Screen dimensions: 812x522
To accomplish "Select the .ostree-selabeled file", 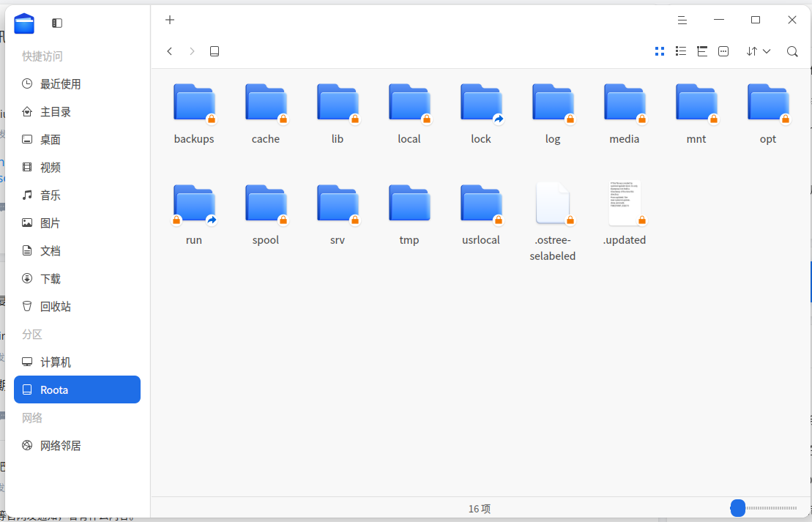I will (x=553, y=204).
